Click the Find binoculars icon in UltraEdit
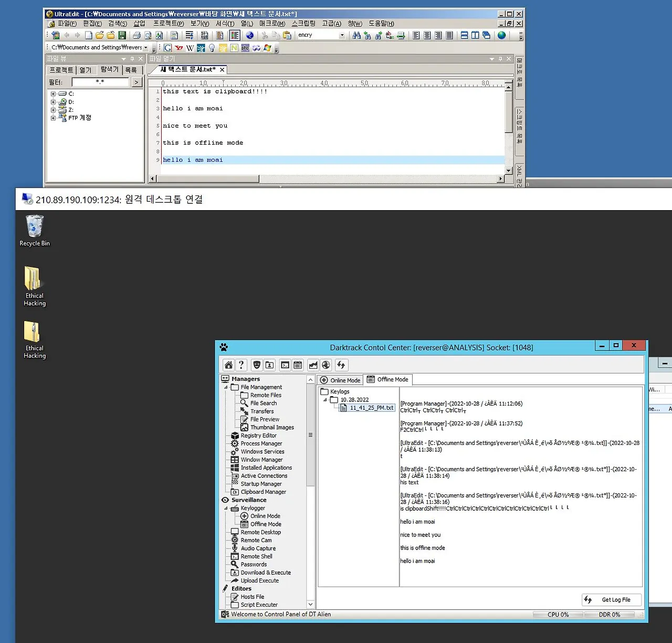The image size is (672, 643). pos(356,35)
